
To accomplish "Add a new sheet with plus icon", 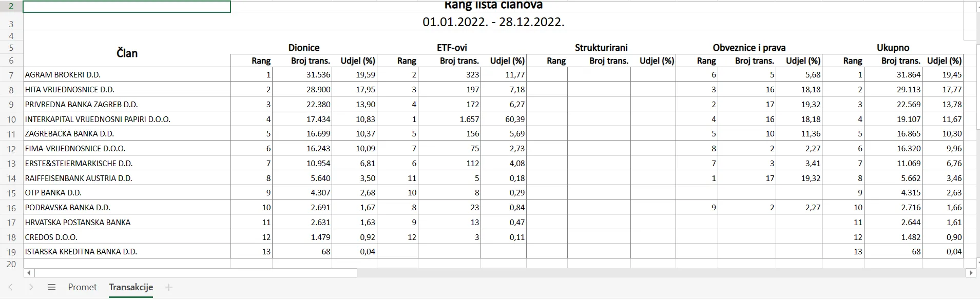I will pos(168,287).
